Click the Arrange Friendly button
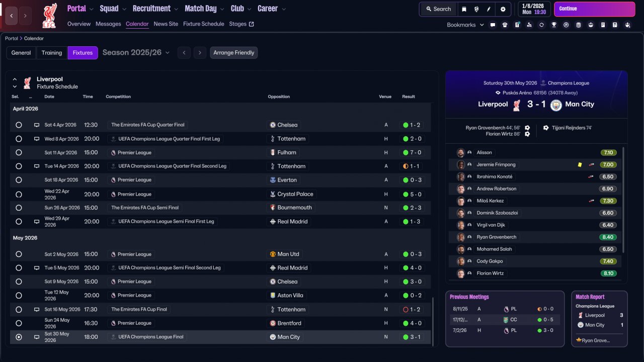The height and width of the screenshot is (362, 644). (x=233, y=53)
